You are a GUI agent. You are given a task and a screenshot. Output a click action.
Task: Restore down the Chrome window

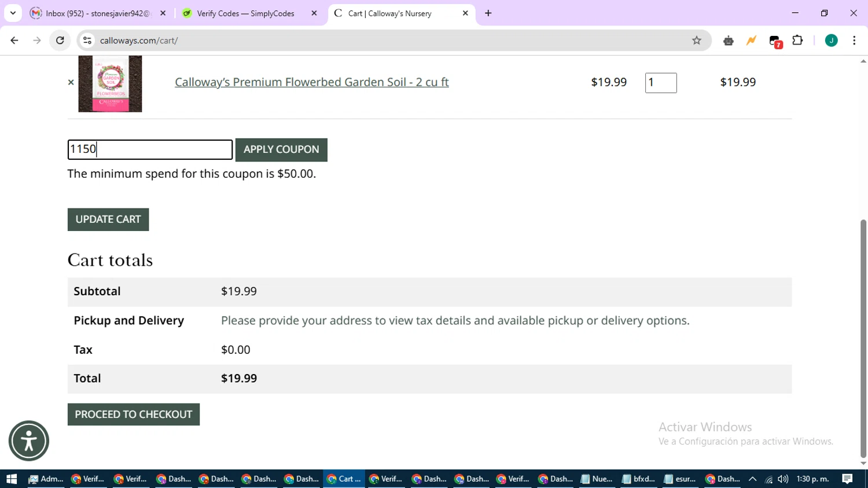825,13
